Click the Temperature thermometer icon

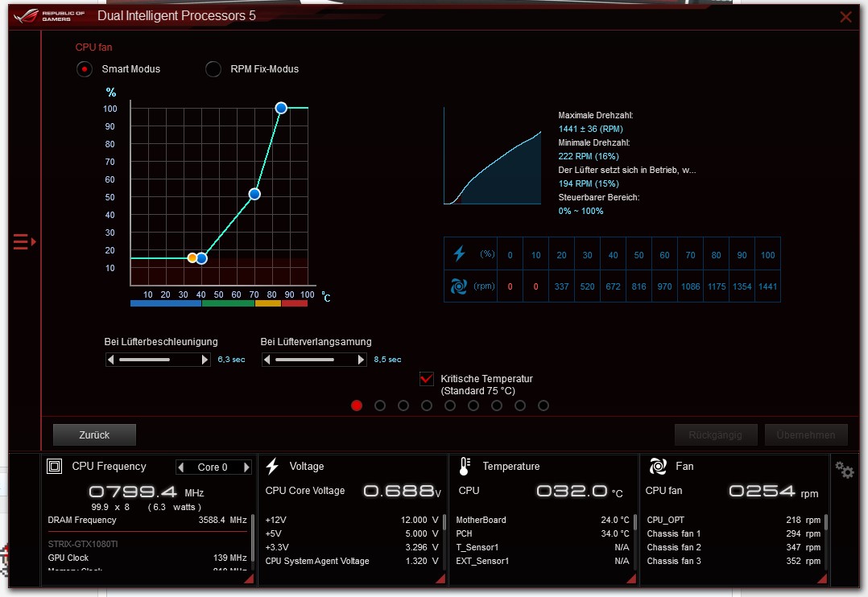click(x=465, y=467)
